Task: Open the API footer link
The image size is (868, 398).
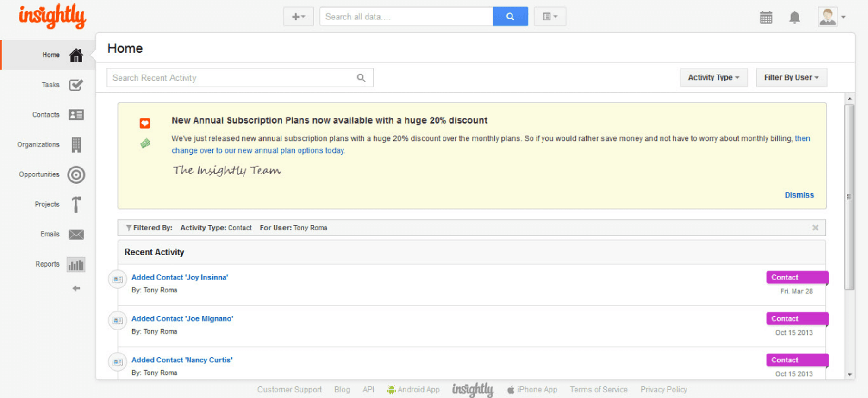Action: [x=368, y=390]
